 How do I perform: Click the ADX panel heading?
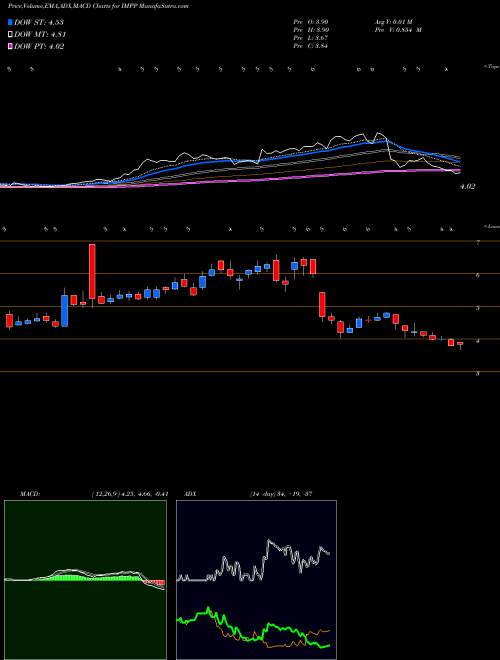point(190,494)
